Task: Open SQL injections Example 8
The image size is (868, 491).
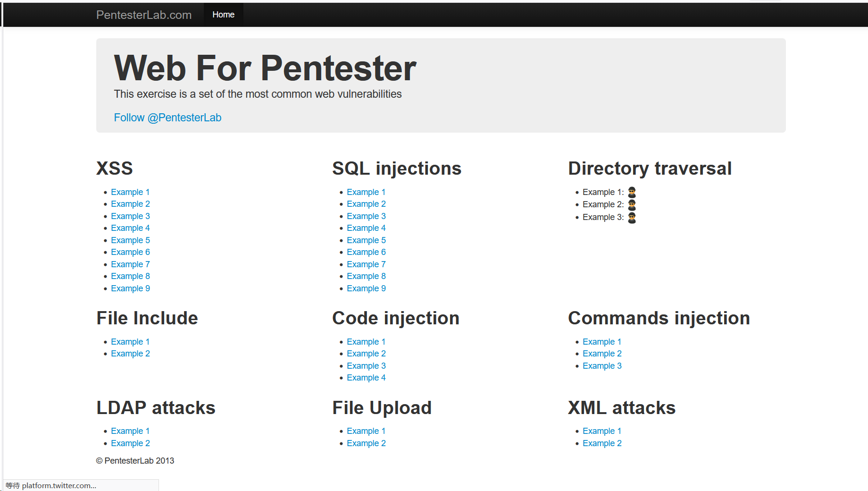Action: pos(366,276)
